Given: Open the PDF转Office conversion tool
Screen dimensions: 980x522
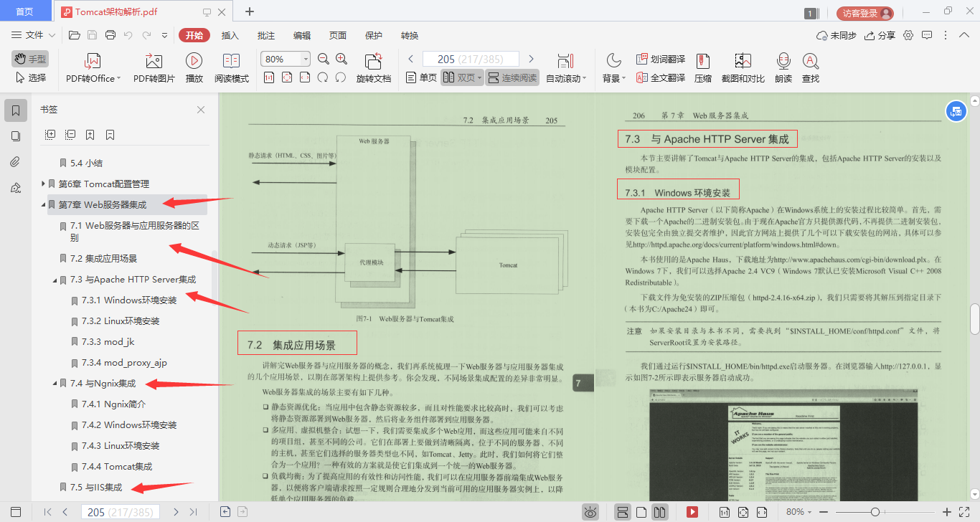Looking at the screenshot, I should (91, 68).
